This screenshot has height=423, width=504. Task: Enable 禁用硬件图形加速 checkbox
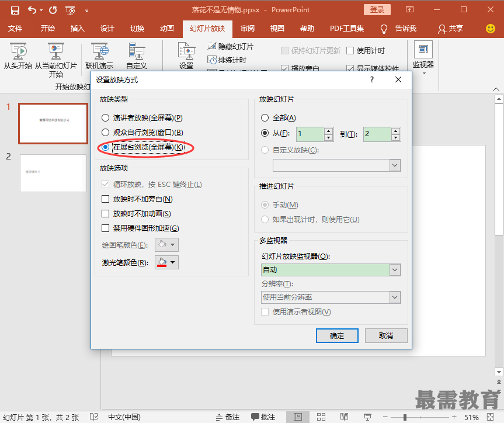(x=105, y=228)
